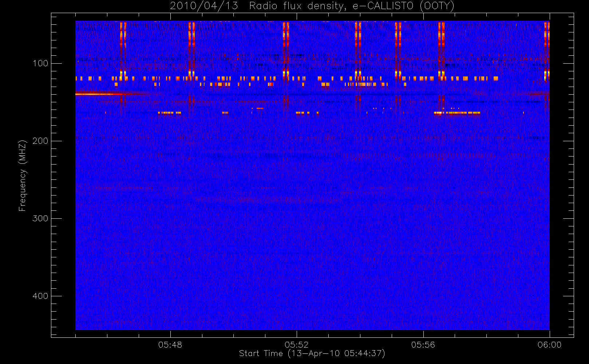Click the 'Start Time (13-Apr-10 05:44:37)' label

(x=312, y=353)
